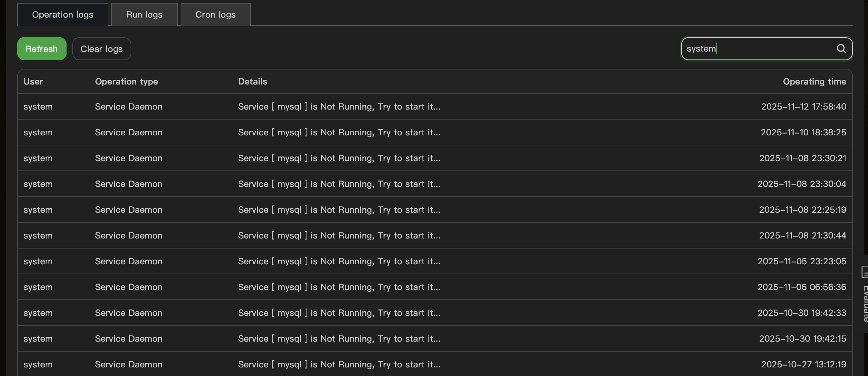Open the Run logs tab

(144, 15)
